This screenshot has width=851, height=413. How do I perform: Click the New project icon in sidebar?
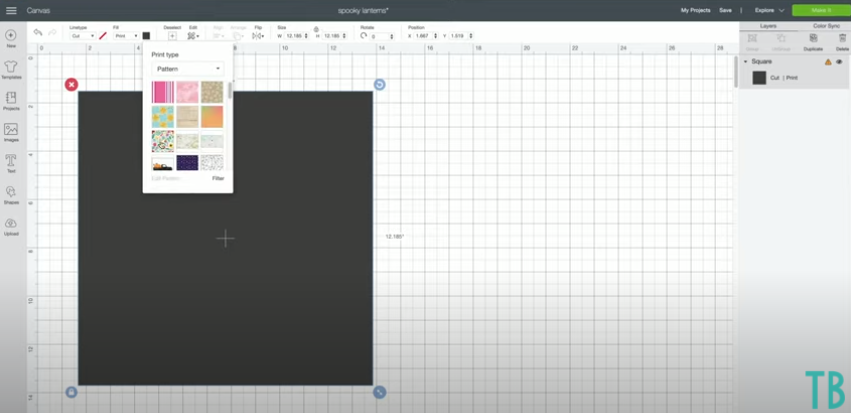pos(11,38)
